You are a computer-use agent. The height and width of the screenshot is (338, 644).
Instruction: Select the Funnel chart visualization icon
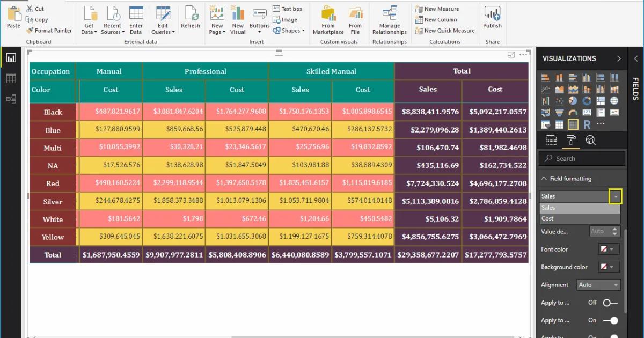tap(560, 112)
